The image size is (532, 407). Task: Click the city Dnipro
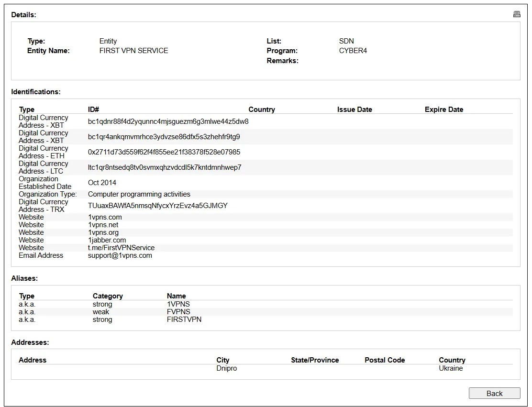[x=227, y=368]
